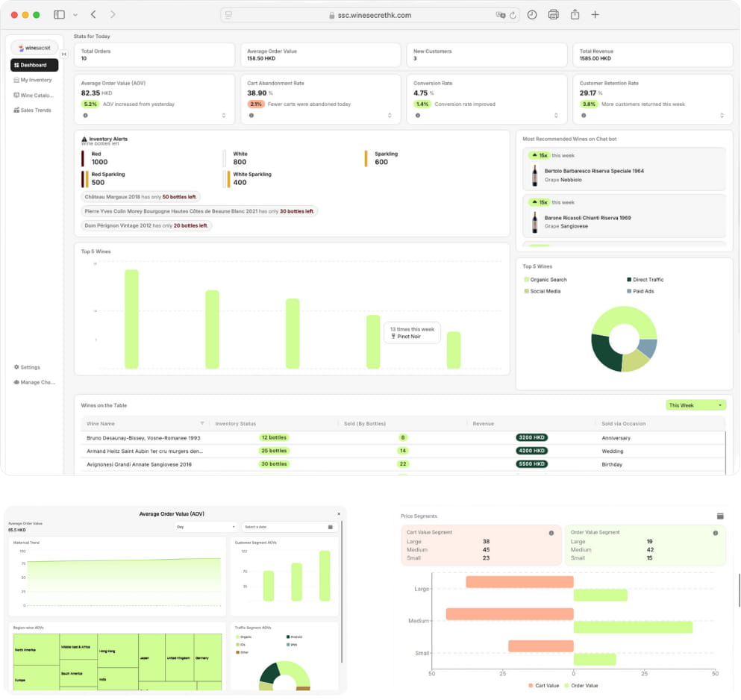741x700 pixels.
Task: Expand the Customer Retention Rate card
Action: (722, 115)
